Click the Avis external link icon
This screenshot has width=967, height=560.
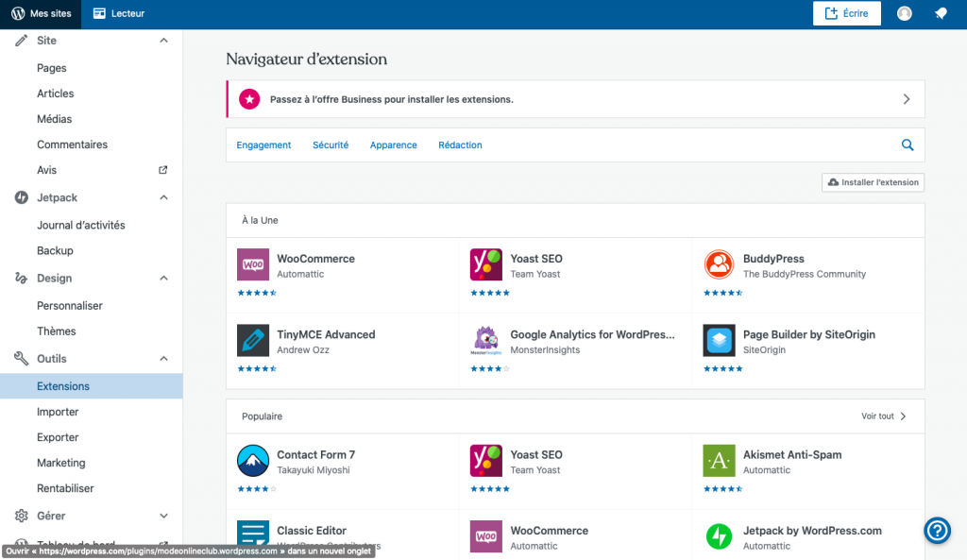click(162, 170)
